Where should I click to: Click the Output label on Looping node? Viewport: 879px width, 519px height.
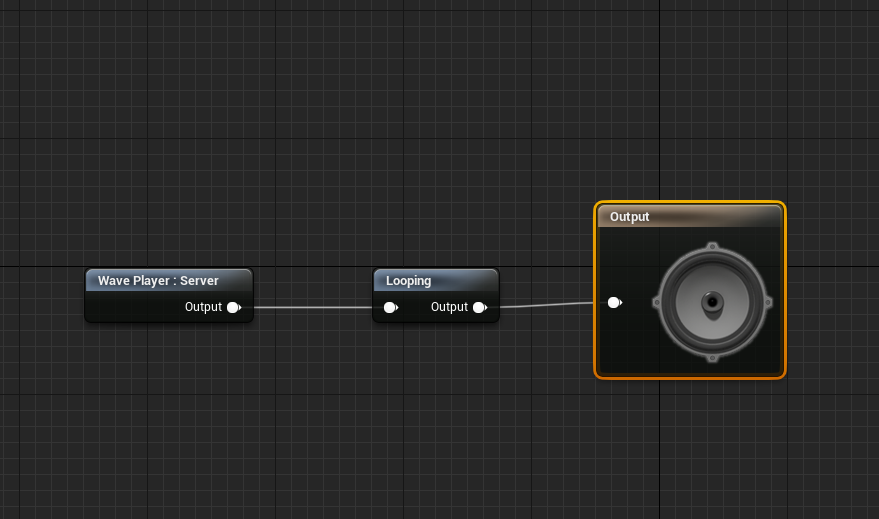click(x=449, y=307)
